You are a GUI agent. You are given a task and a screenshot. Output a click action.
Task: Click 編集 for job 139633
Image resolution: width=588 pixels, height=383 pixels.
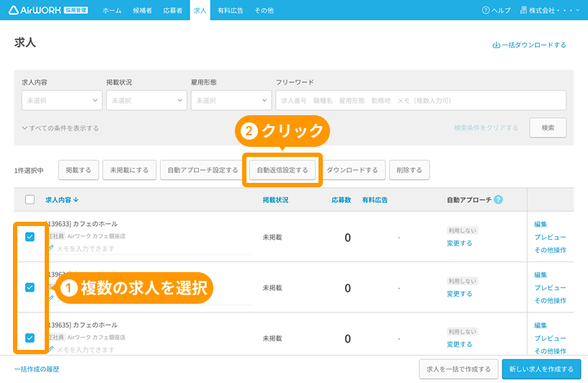(x=540, y=224)
